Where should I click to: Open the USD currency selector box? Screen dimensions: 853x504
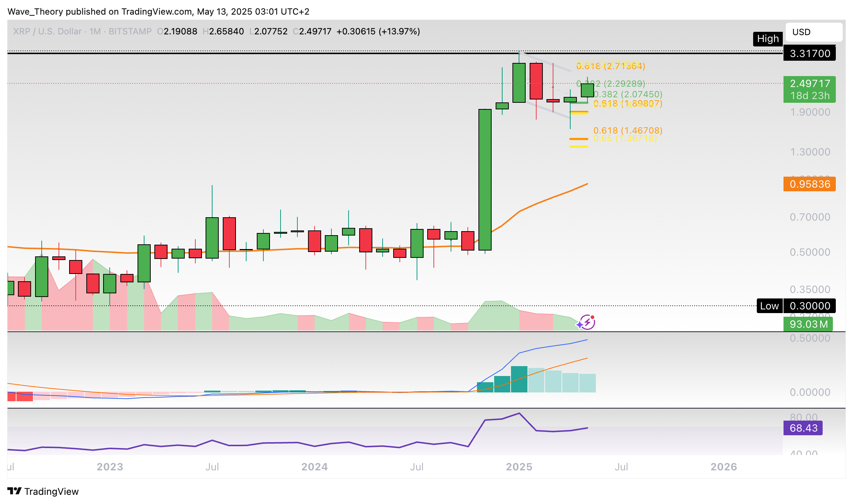click(x=813, y=32)
